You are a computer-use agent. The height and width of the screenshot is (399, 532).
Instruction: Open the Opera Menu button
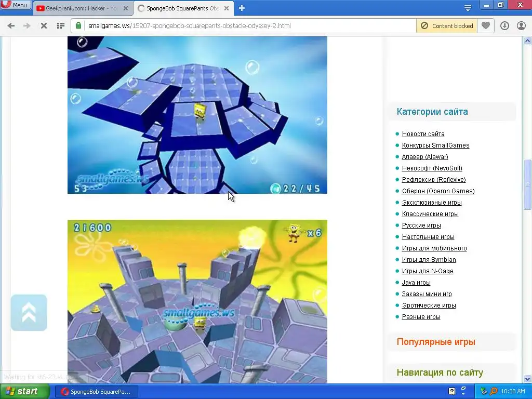[x=15, y=5]
